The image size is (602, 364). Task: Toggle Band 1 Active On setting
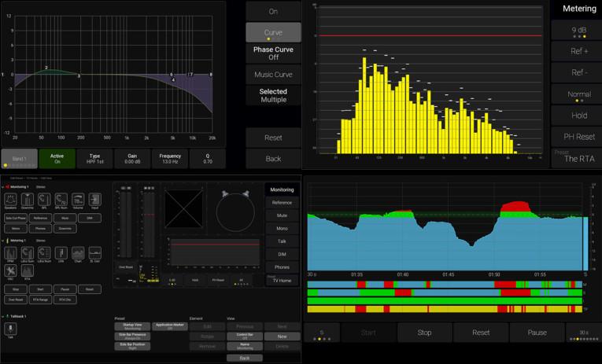click(x=57, y=158)
